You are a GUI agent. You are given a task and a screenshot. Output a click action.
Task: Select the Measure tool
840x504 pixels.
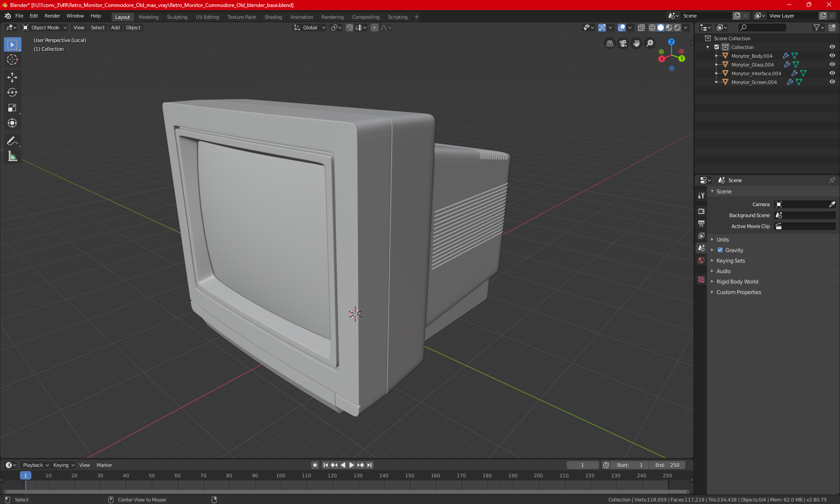pos(12,156)
